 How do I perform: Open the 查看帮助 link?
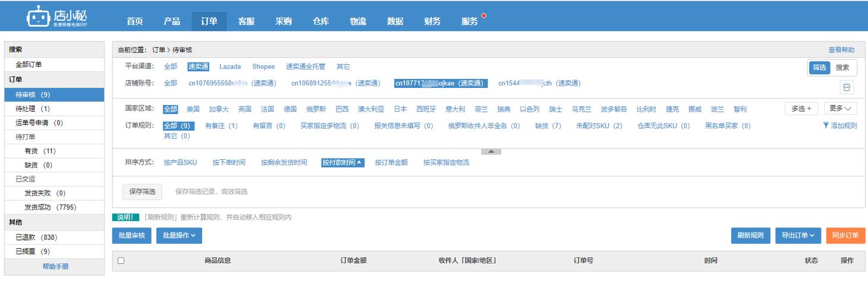tap(841, 50)
